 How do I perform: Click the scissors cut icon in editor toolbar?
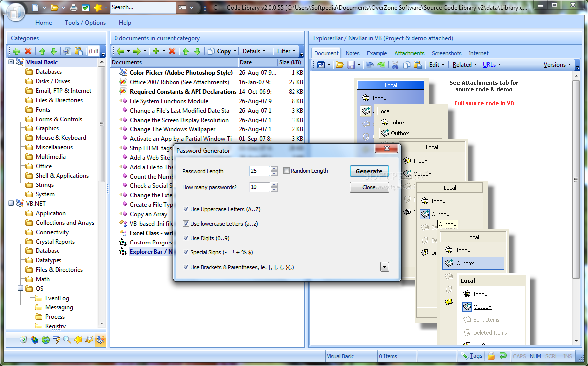(395, 65)
